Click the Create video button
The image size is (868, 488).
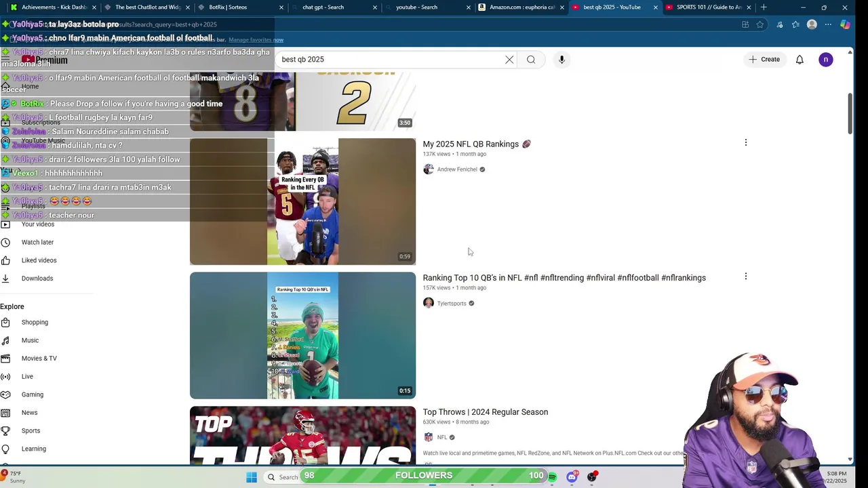[764, 60]
